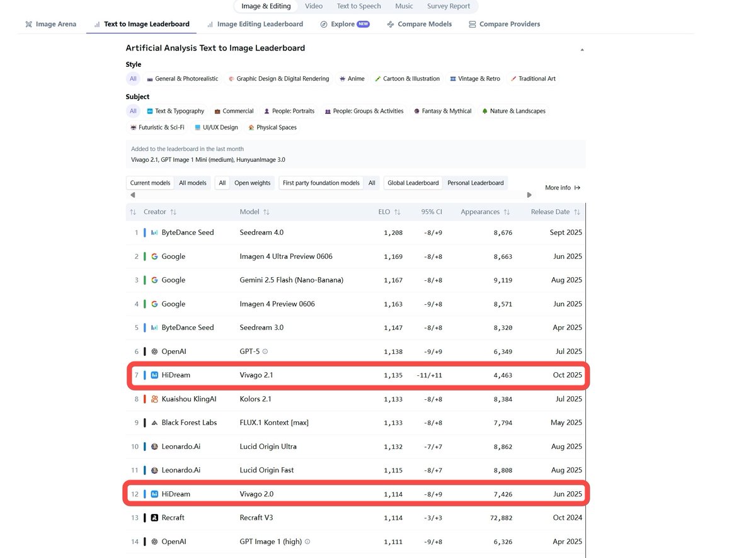Click the HiDream logo in Vivago 2.1 row
Viewport: 756px width, 558px height.
[154, 375]
